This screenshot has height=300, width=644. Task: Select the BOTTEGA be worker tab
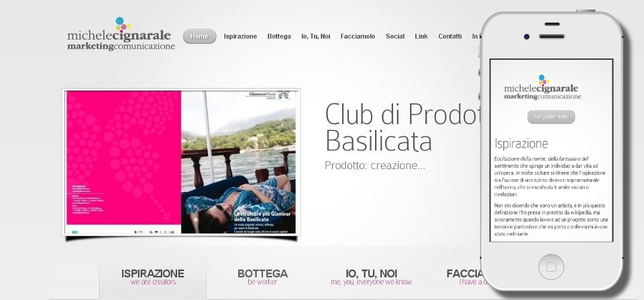point(262,277)
